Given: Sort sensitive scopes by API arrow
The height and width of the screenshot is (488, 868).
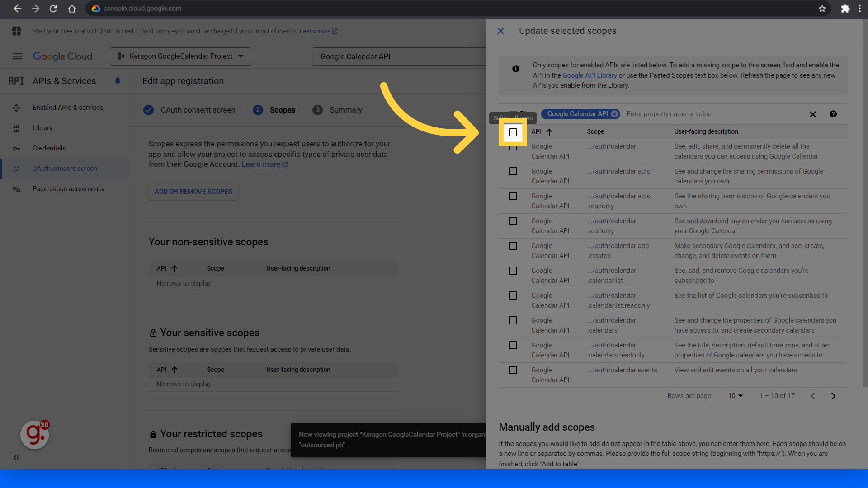Looking at the screenshot, I should coord(175,370).
